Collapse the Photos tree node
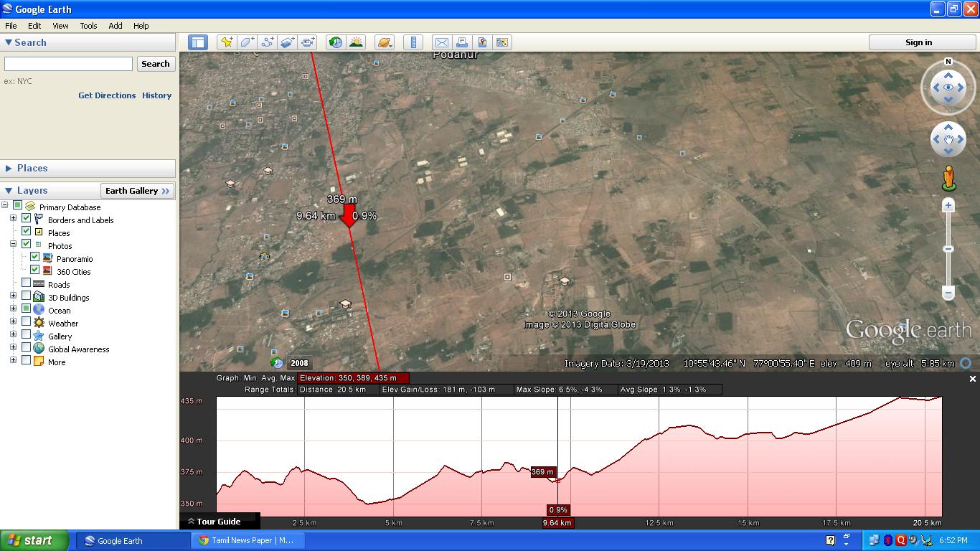This screenshot has height=551, width=980. pos(13,245)
